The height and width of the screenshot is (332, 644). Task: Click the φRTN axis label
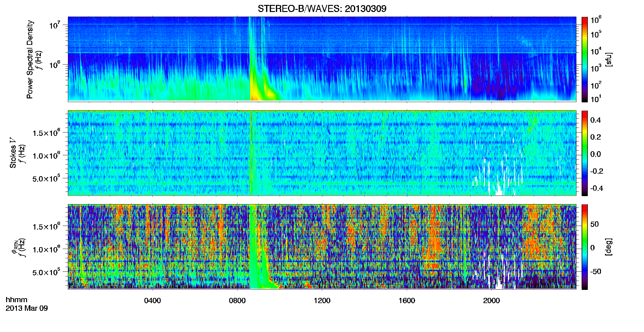(x=14, y=247)
